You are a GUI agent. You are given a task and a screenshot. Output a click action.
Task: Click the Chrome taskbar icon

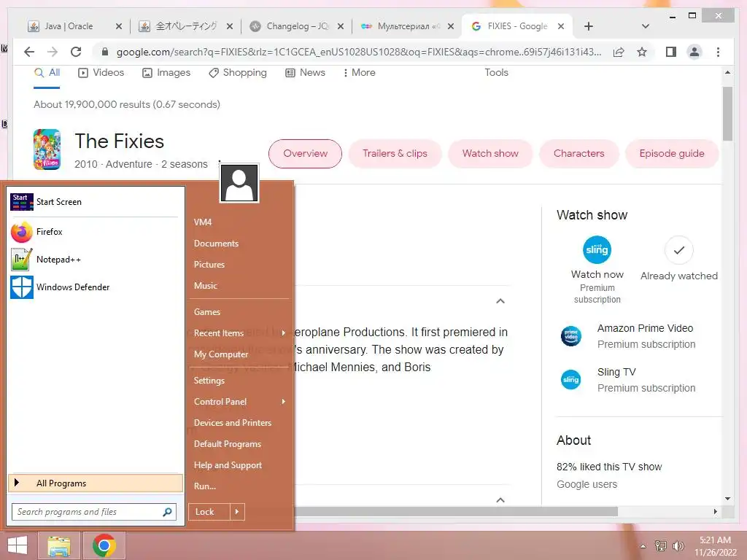104,545
